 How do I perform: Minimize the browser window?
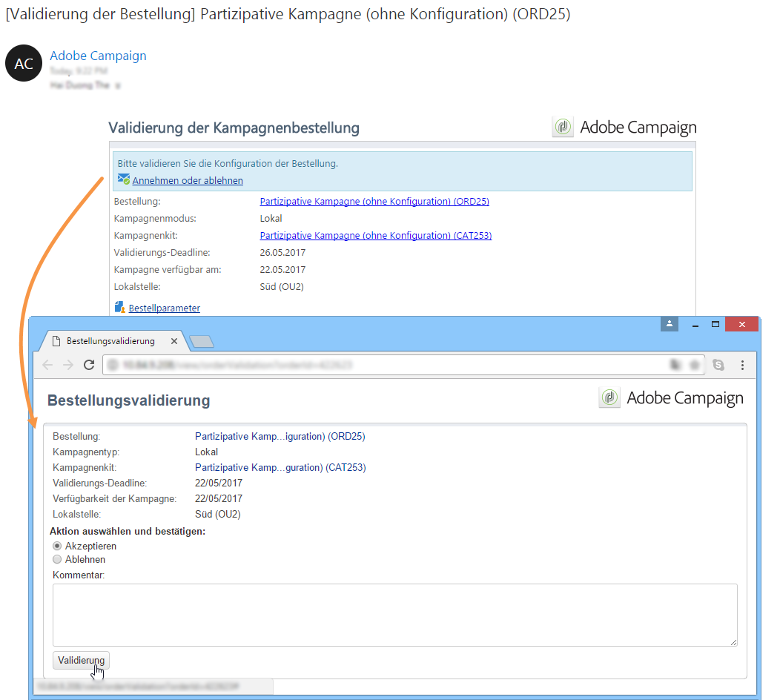(x=695, y=324)
